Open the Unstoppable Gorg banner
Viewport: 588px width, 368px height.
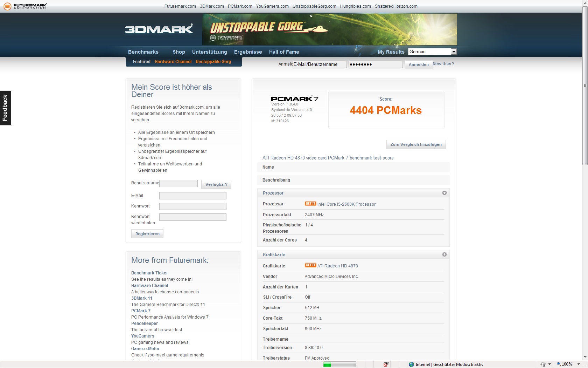330,29
